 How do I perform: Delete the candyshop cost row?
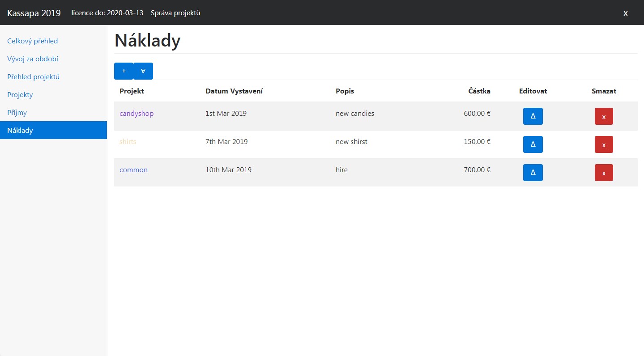[604, 116]
